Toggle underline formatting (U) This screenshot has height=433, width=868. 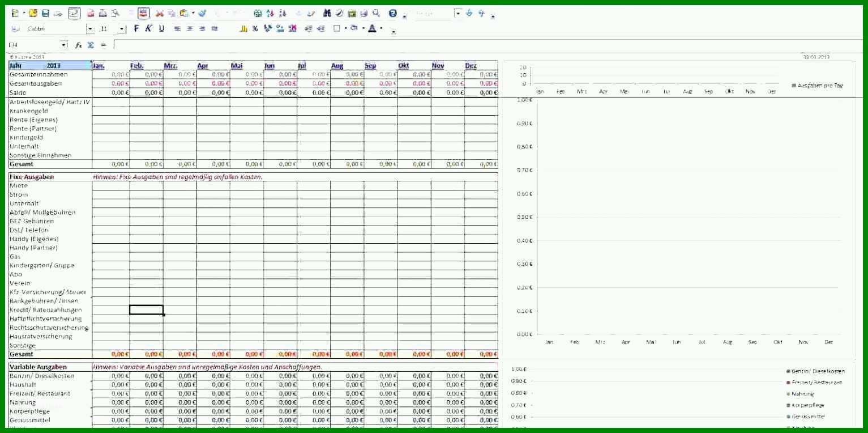[161, 28]
